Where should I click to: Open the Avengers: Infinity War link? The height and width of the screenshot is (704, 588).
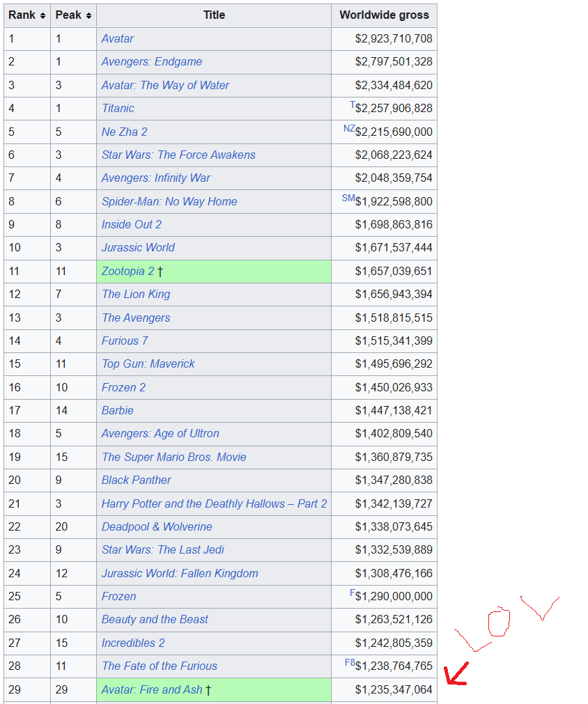[156, 178]
